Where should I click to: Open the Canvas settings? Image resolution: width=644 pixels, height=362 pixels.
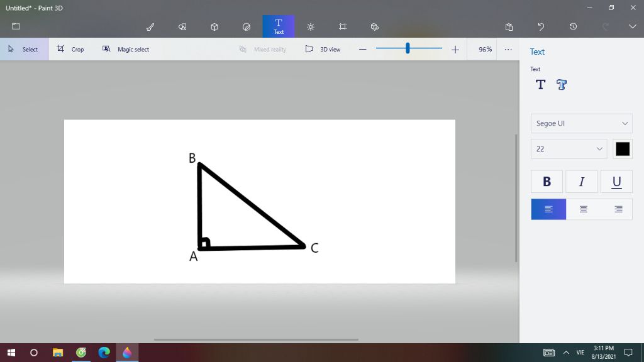343,27
